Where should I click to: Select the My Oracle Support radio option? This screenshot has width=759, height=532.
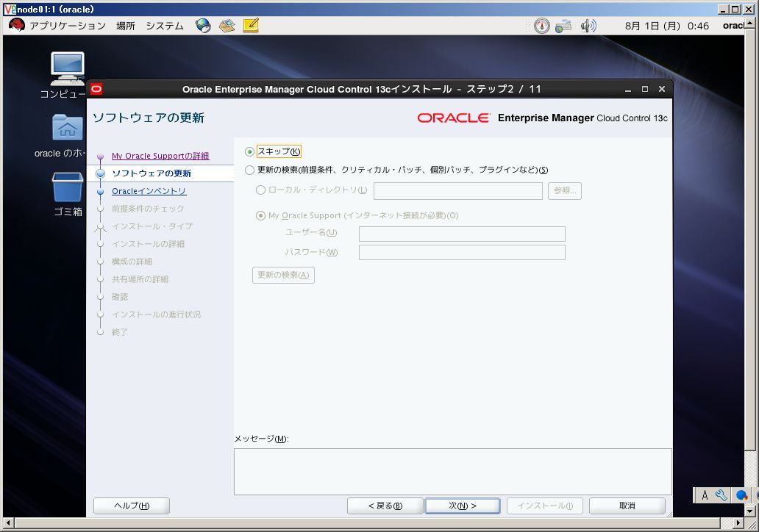[260, 216]
